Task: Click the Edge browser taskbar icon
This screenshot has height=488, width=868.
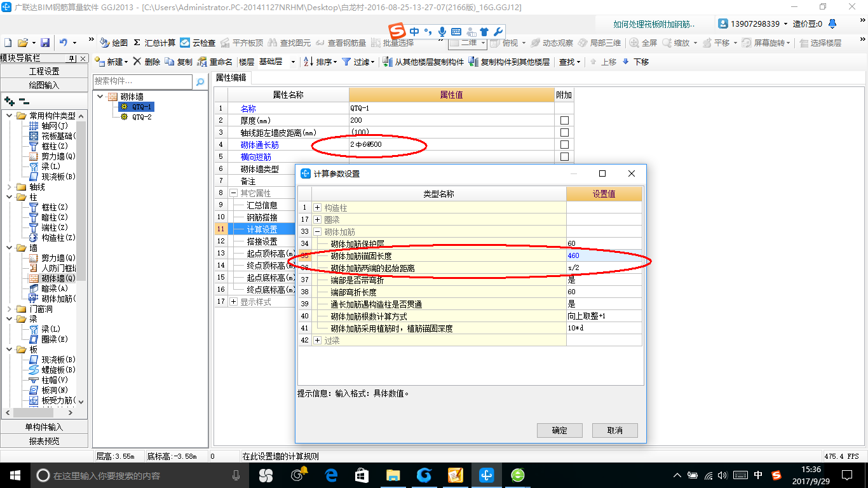Action: (x=330, y=475)
